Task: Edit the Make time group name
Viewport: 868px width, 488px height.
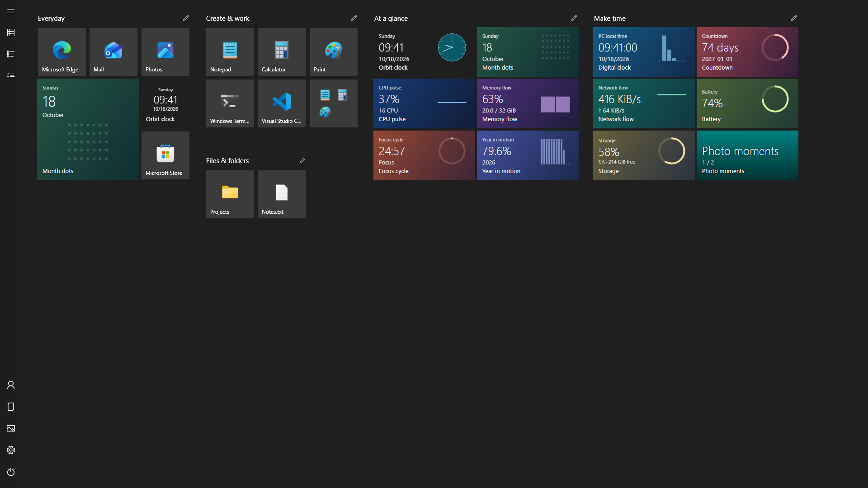Action: pyautogui.click(x=794, y=18)
